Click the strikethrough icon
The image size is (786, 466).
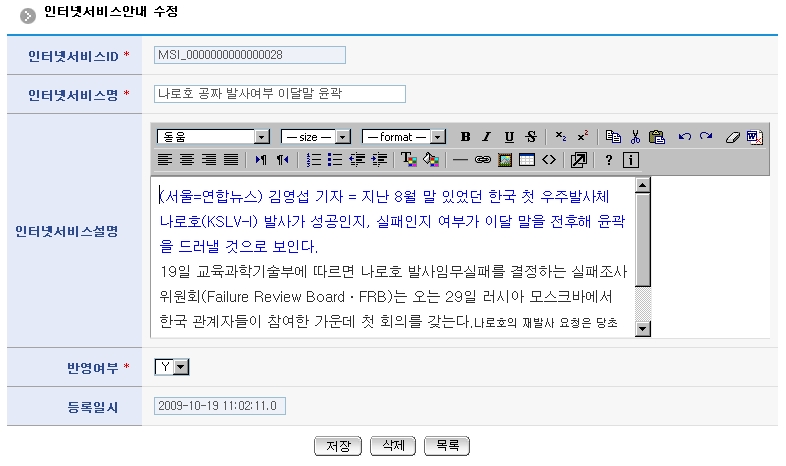pyautogui.click(x=530, y=137)
